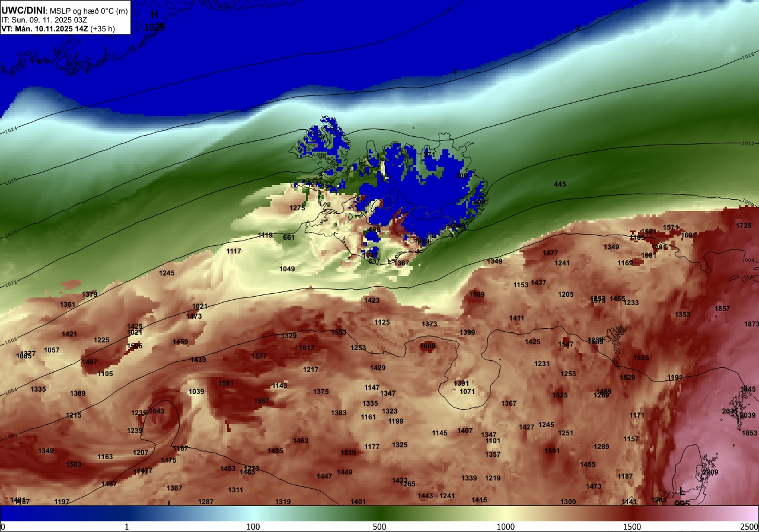
Task: Click the height value '2209'
Action: click(x=710, y=472)
